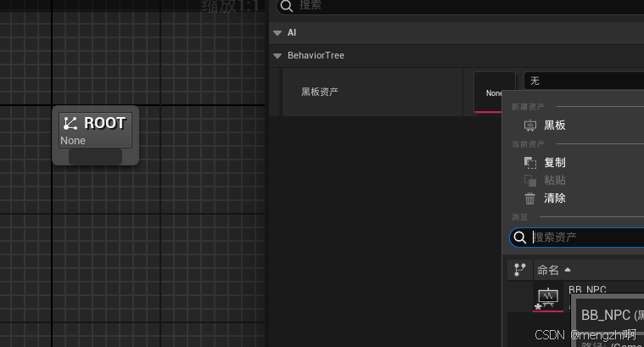The image size is (644, 347).
Task: Click the source control column icon
Action: [x=520, y=270]
